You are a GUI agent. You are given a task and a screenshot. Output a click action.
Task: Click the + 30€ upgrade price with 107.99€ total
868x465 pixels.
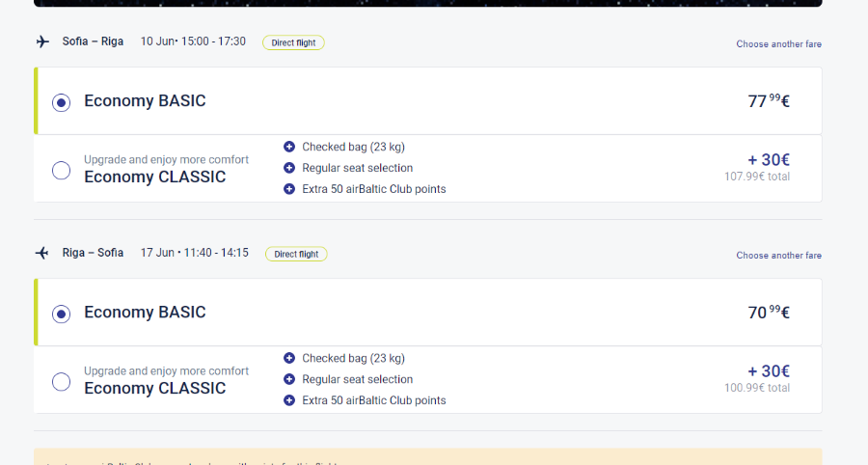(769, 160)
